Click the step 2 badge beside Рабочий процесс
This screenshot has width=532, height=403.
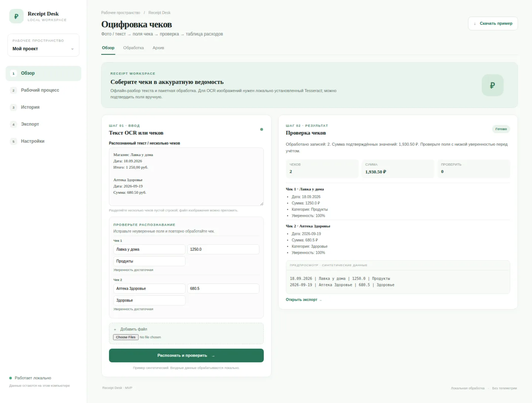pyautogui.click(x=14, y=91)
